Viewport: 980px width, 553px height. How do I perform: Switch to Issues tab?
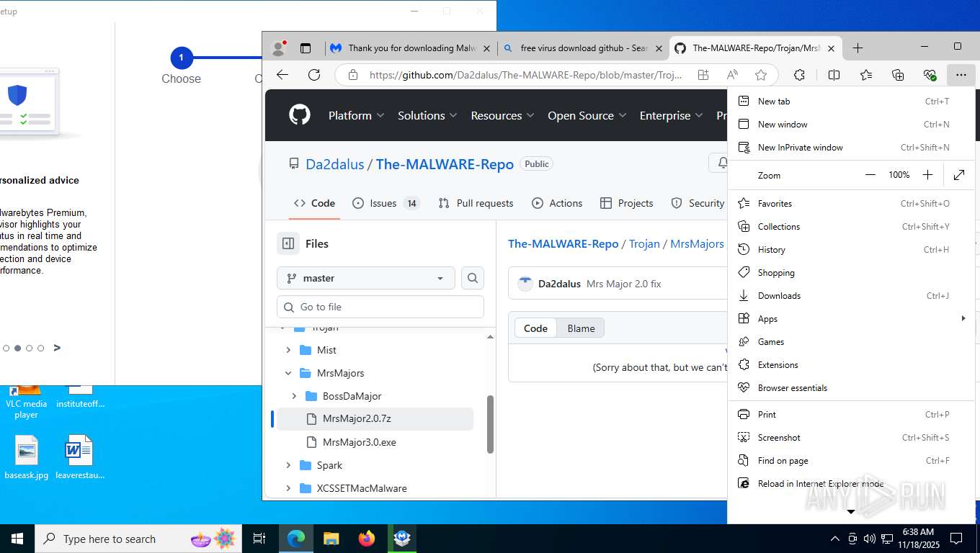pyautogui.click(x=386, y=203)
